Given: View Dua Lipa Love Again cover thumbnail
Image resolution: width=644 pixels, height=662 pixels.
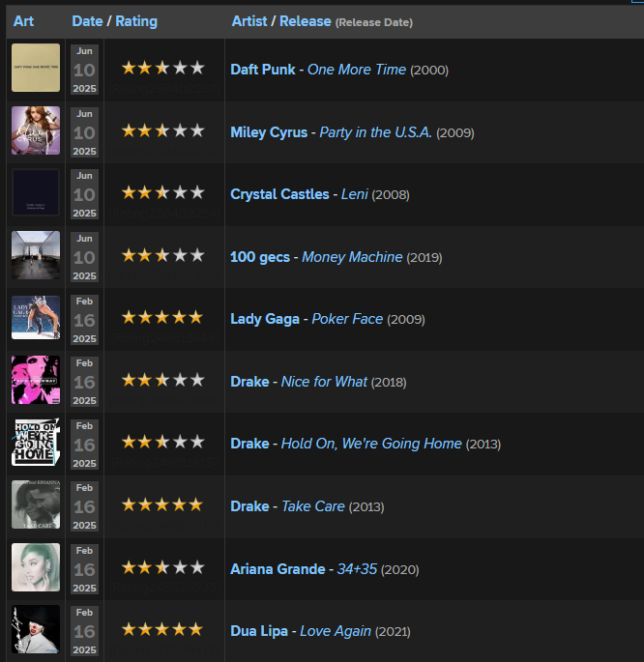Looking at the screenshot, I should click(36, 629).
